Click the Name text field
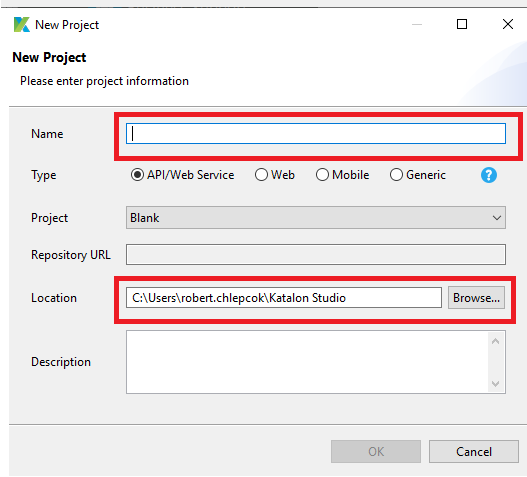 pos(316,134)
